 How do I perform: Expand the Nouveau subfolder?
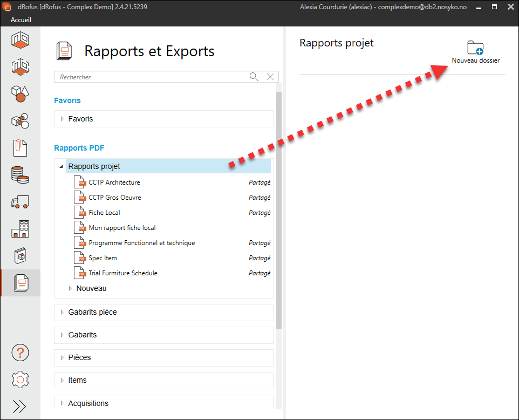click(70, 288)
